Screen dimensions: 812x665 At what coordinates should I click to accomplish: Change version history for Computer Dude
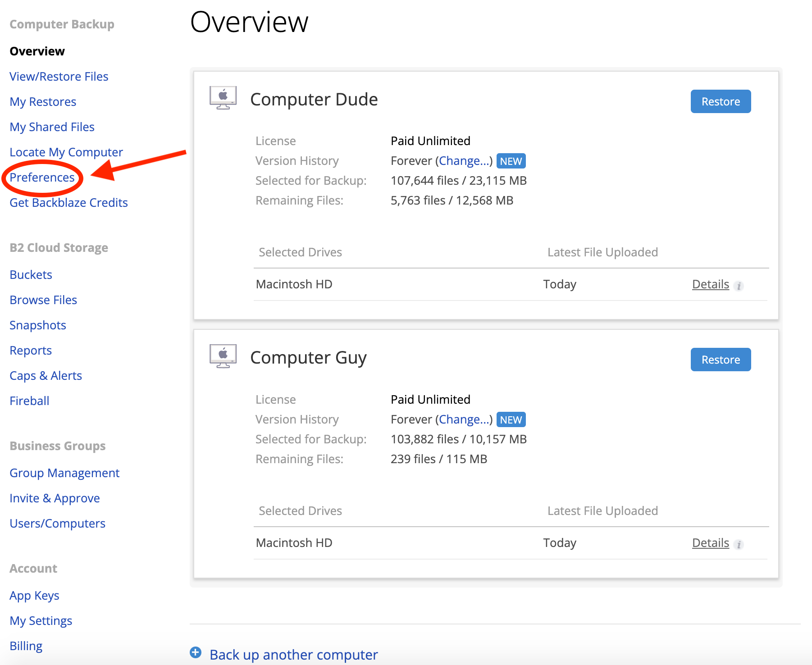pos(464,161)
